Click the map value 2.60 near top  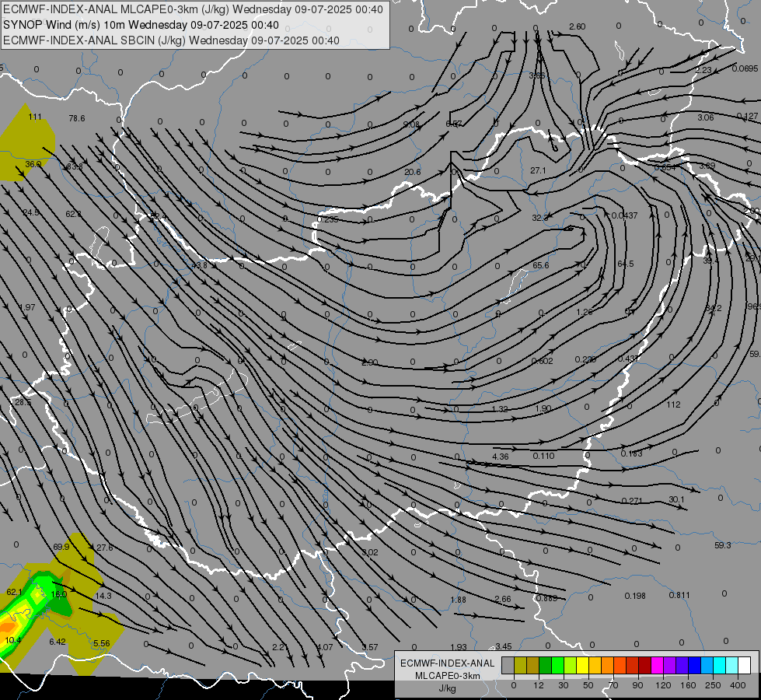click(x=577, y=26)
